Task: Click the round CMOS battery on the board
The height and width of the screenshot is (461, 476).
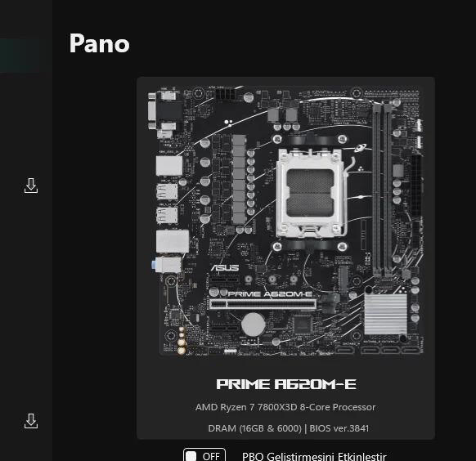Action: click(254, 324)
